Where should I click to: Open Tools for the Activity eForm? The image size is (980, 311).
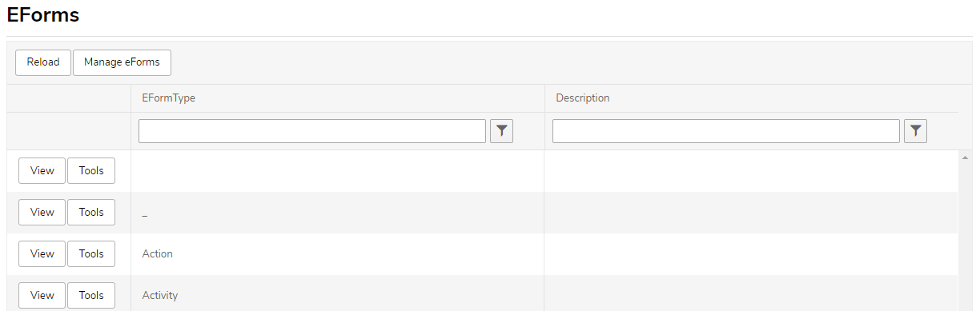point(91,296)
